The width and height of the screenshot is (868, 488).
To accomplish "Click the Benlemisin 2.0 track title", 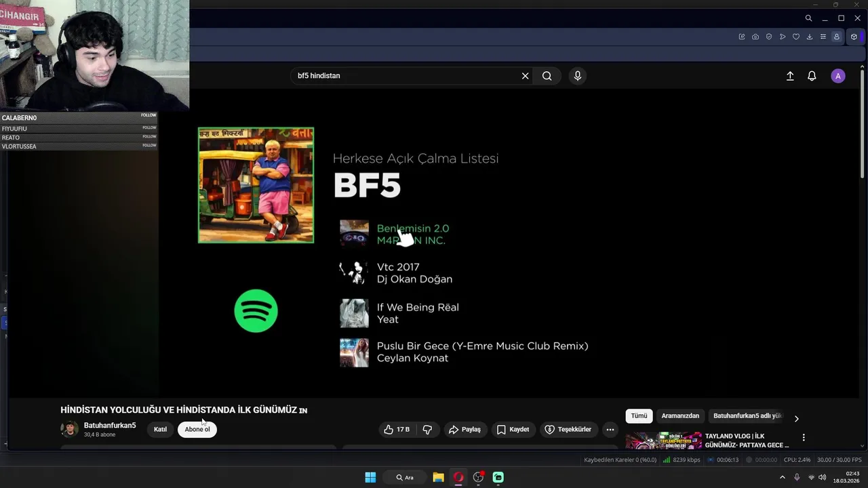I will 413,228.
